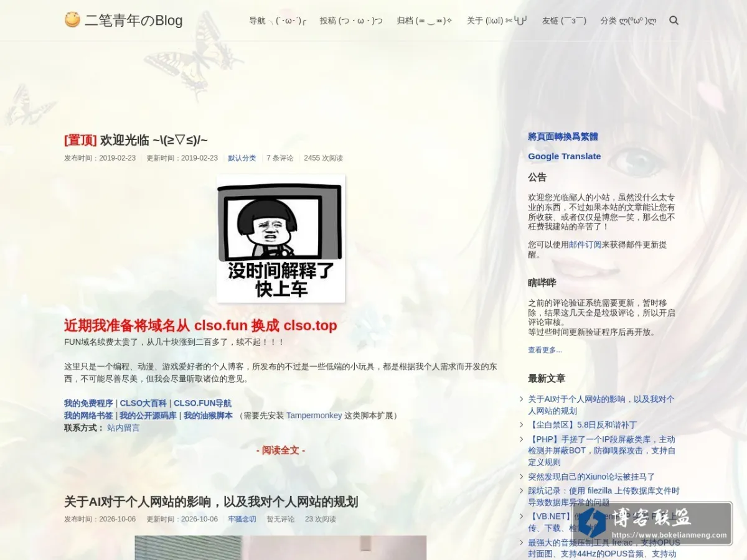Click the Google Translate link
Viewport: 747px width, 560px height.
coord(565,156)
